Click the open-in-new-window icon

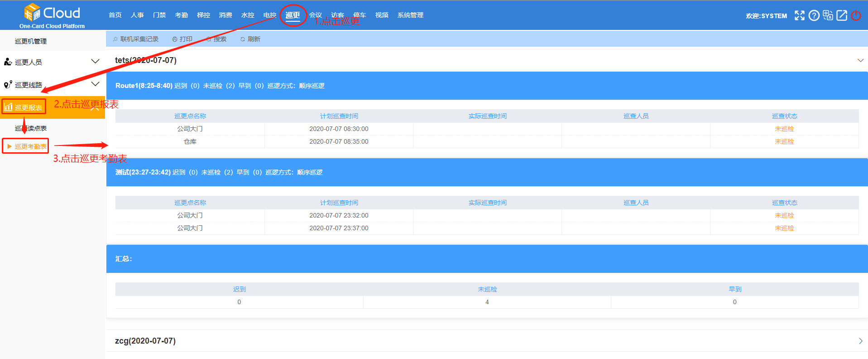(x=842, y=15)
